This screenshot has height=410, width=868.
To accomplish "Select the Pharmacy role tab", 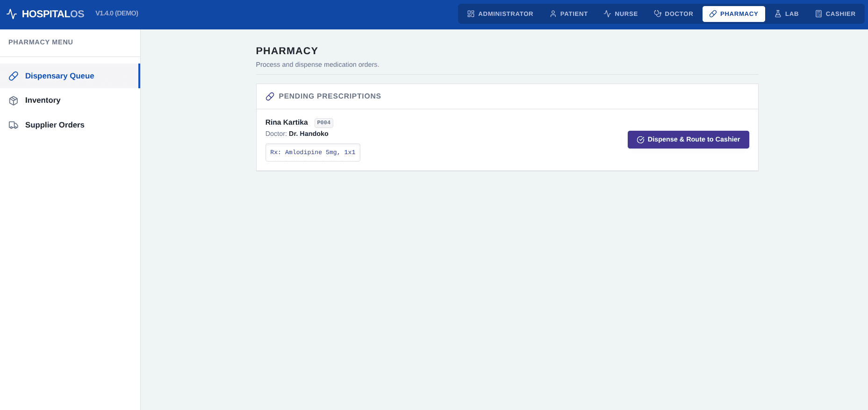I will [734, 14].
